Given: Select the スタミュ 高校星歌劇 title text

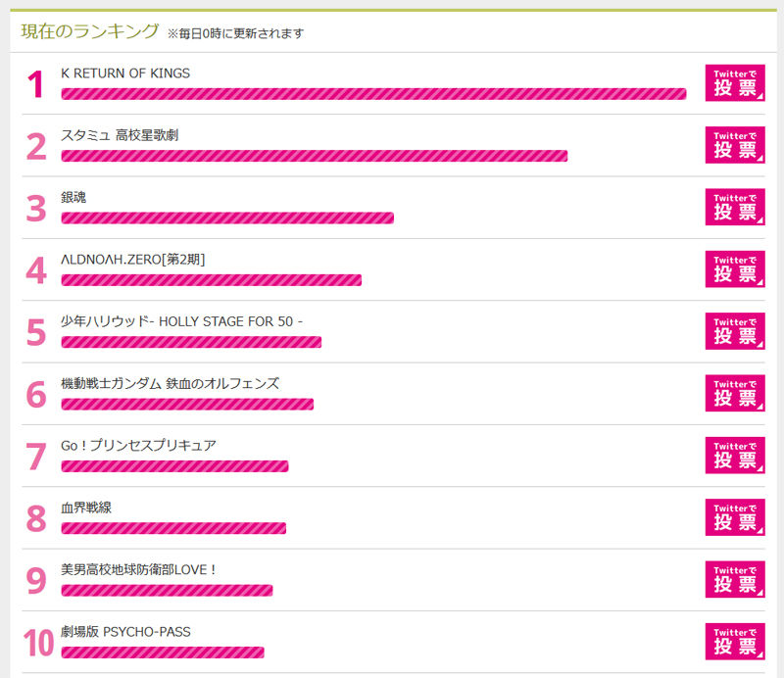Looking at the screenshot, I should 120,135.
